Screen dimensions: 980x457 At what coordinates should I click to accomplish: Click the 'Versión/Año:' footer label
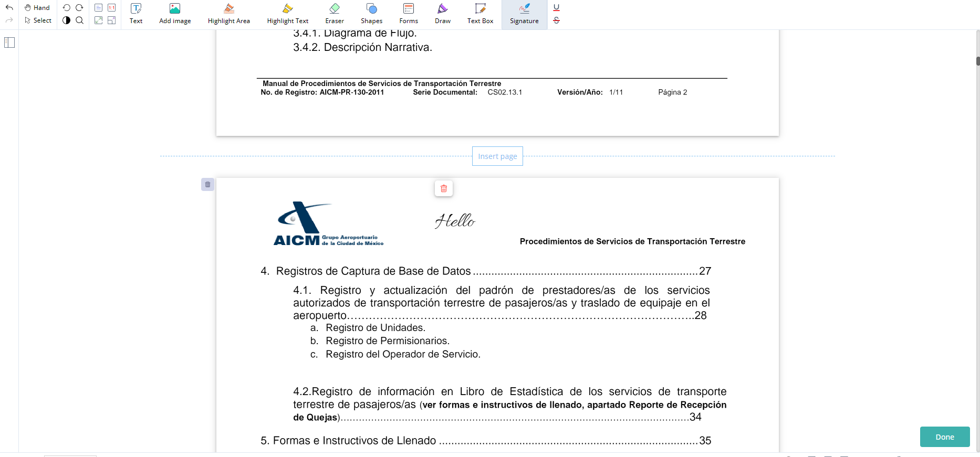click(580, 92)
